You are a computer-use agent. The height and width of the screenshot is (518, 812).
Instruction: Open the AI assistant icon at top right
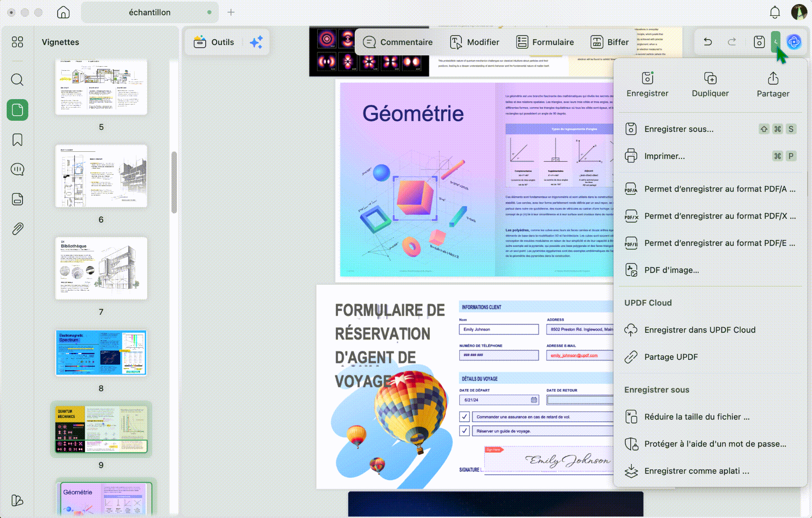(x=794, y=42)
